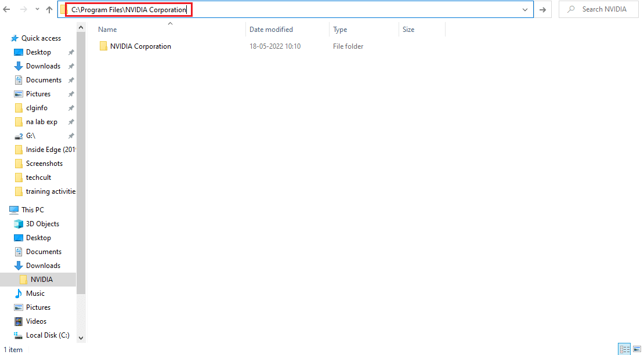Click the This PC computer icon
This screenshot has height=355, width=644.
[14, 210]
